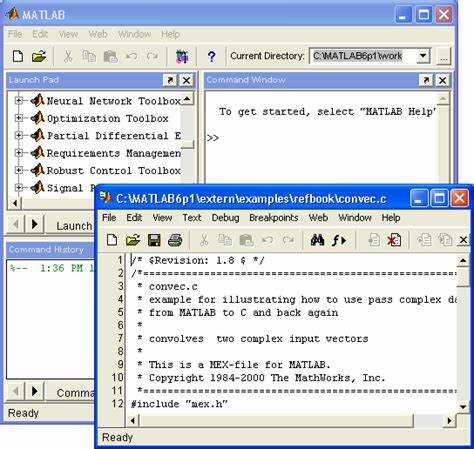This screenshot has width=474, height=449.
Task: Click Cut scissors icon in editor toolbar
Action: pyautogui.click(x=204, y=240)
